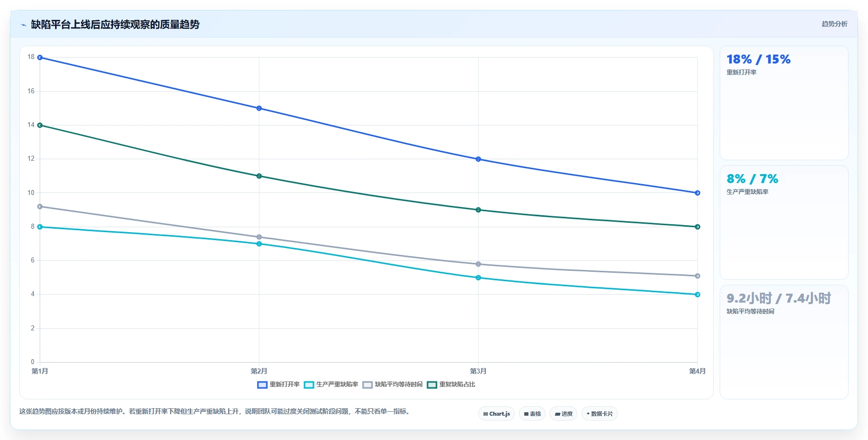
Task: Select the 重新打开率 point at 第4月
Action: point(697,193)
